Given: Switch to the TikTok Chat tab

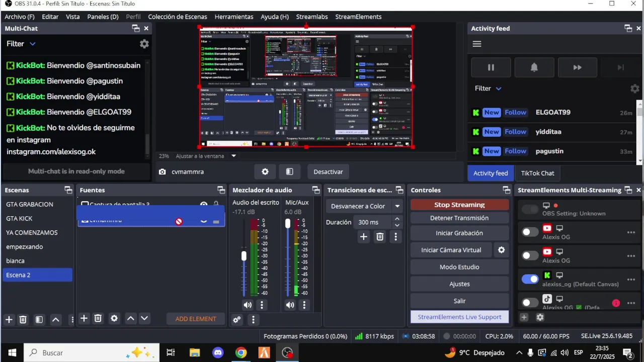Looking at the screenshot, I should 537,173.
